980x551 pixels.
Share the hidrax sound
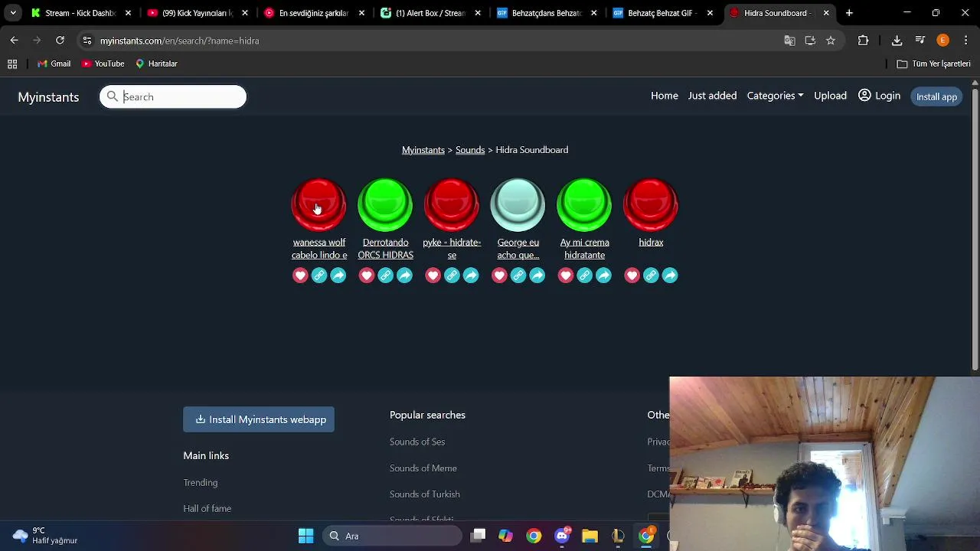[670, 275]
